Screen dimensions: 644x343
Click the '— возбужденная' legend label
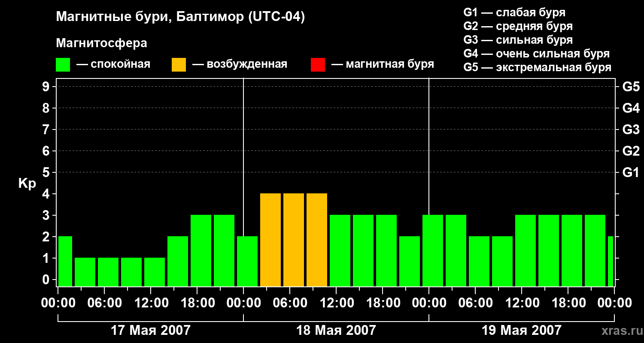(240, 64)
